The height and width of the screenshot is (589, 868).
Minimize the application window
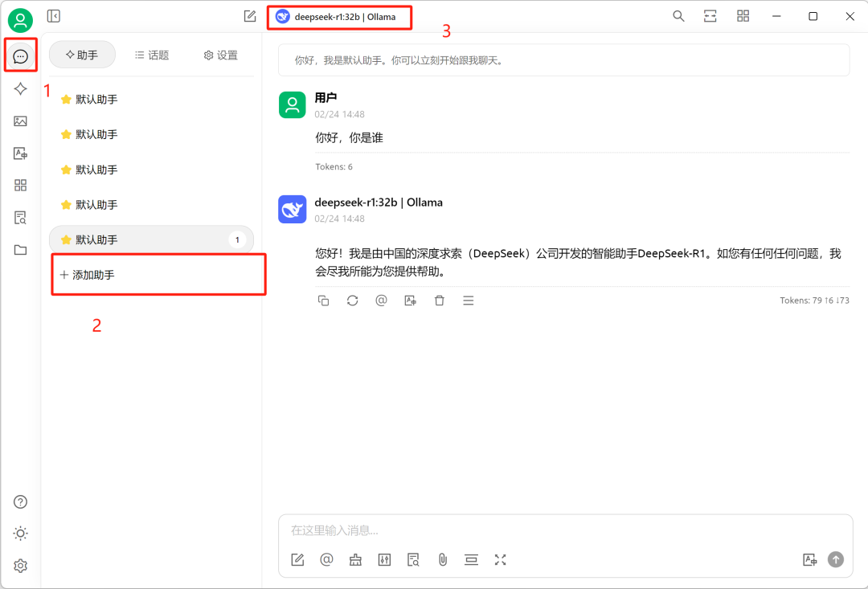[x=776, y=16]
